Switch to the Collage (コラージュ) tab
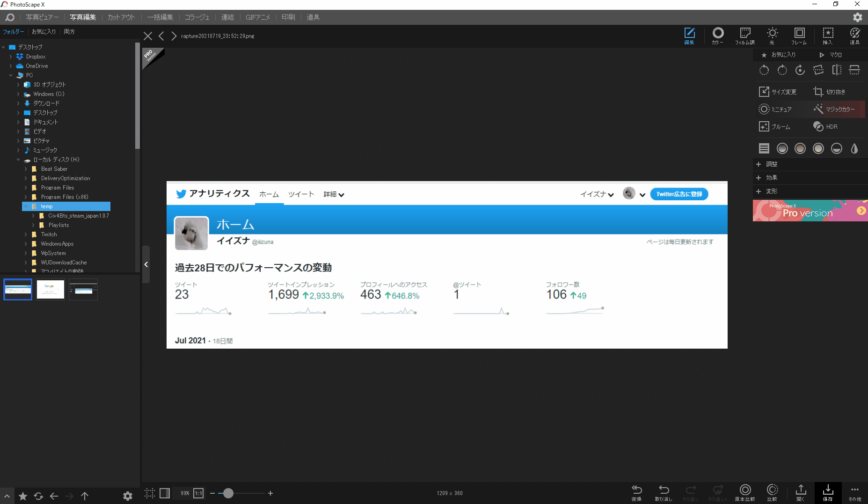The image size is (868, 504). coord(197,17)
